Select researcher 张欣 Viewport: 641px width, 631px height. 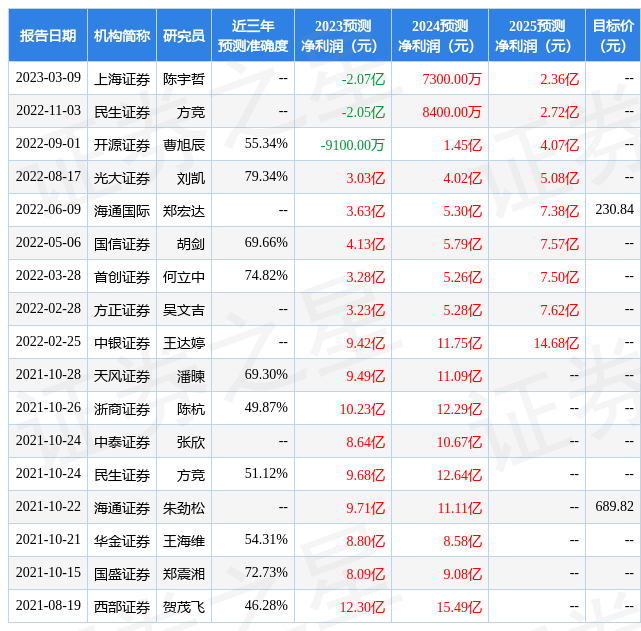pyautogui.click(x=191, y=443)
